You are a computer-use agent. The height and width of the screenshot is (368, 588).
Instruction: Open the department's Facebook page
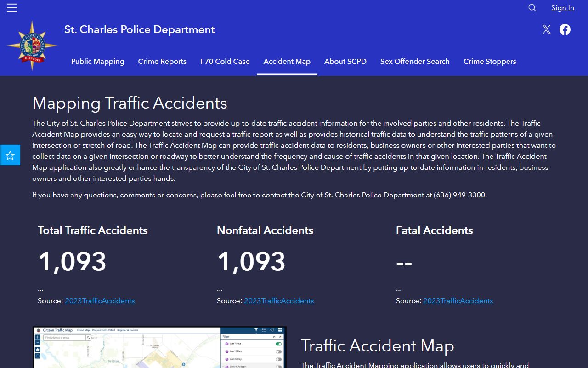click(x=565, y=29)
